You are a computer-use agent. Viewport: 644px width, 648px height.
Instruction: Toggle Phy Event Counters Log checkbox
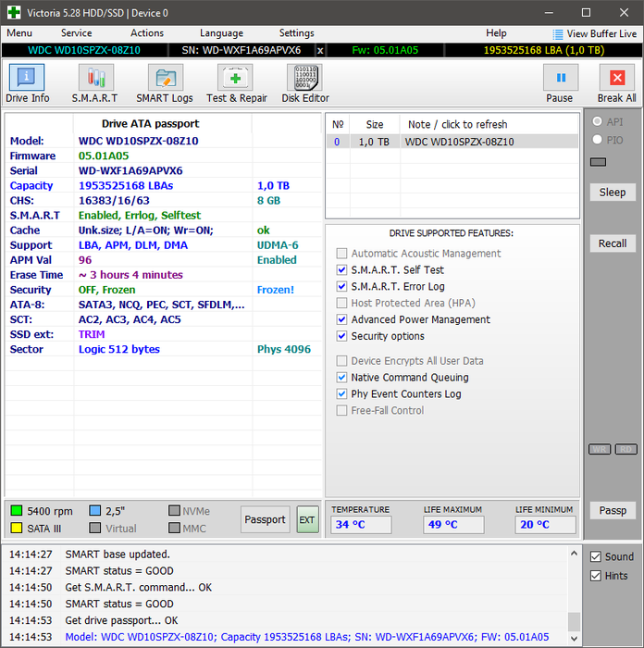(341, 393)
